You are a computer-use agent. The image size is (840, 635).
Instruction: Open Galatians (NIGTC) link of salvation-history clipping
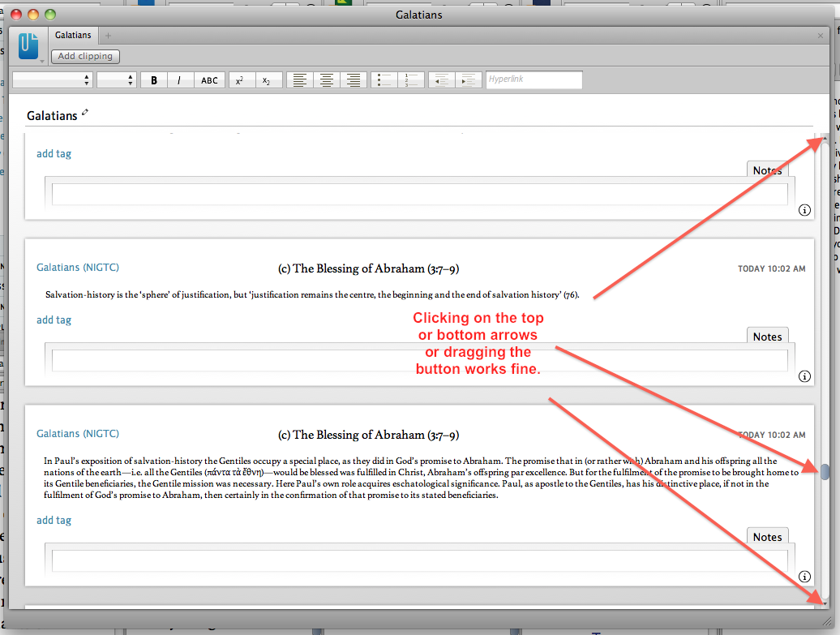pyautogui.click(x=78, y=268)
